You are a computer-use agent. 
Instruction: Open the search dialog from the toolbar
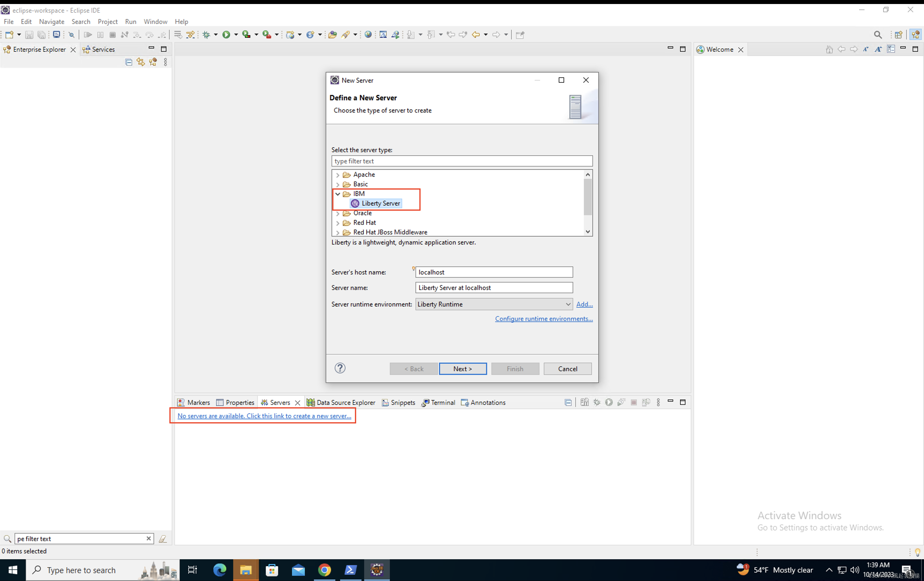tap(878, 34)
